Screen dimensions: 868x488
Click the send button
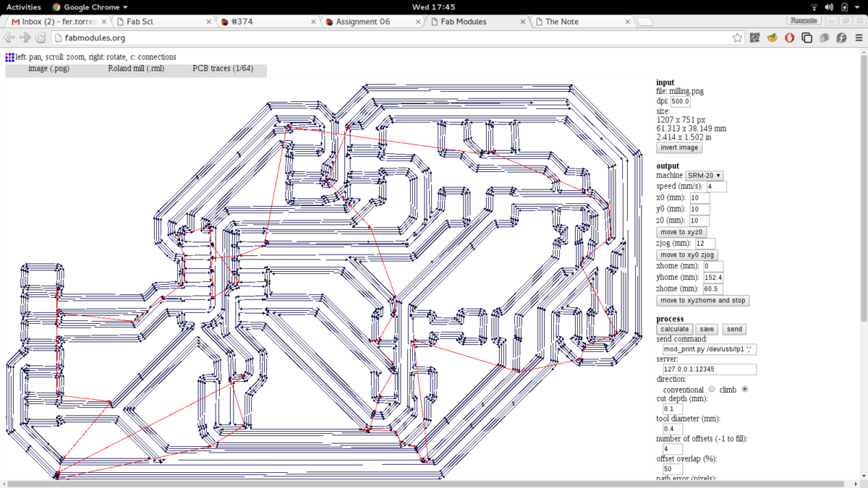click(x=734, y=329)
